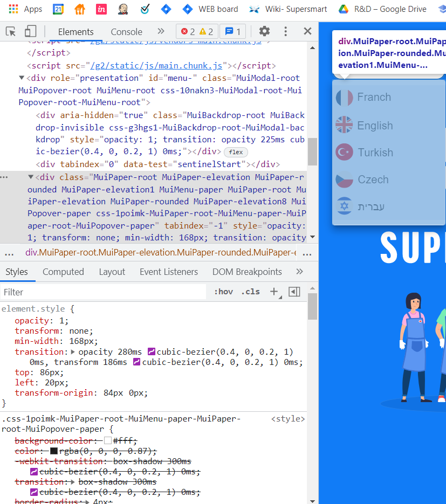This screenshot has width=446, height=504.
Task: Select the element.style rule header
Action: 38,309
